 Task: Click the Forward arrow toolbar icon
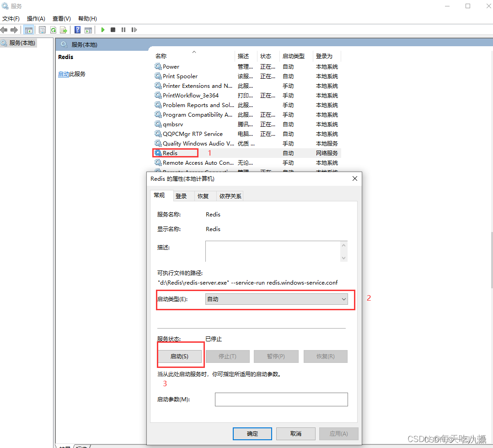[x=14, y=30]
